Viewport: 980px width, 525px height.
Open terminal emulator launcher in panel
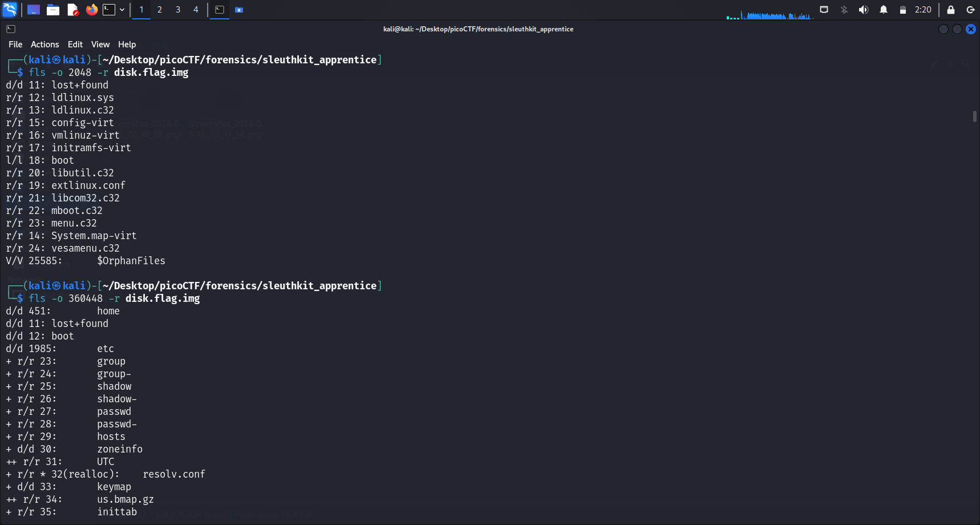point(109,10)
